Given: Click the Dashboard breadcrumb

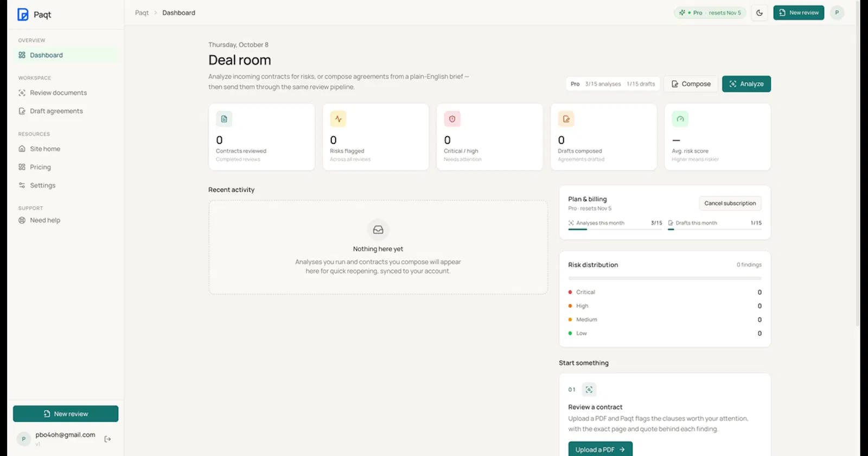Looking at the screenshot, I should [x=178, y=12].
